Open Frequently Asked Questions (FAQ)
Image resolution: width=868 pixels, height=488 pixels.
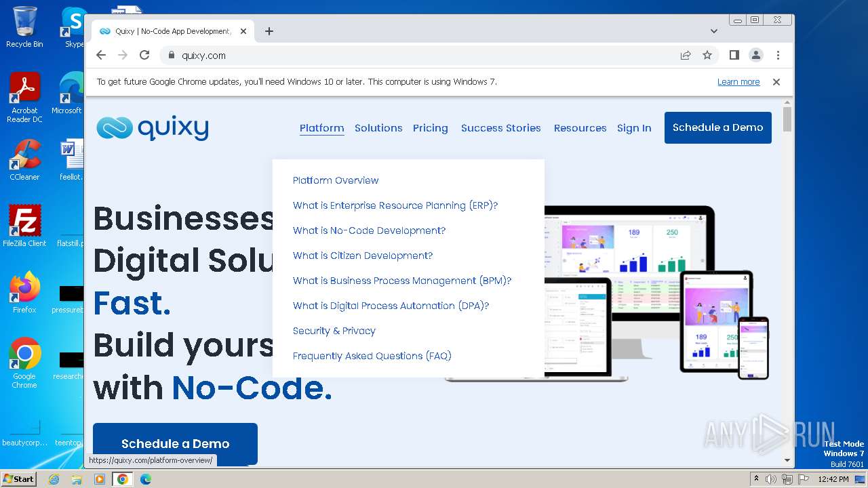372,356
